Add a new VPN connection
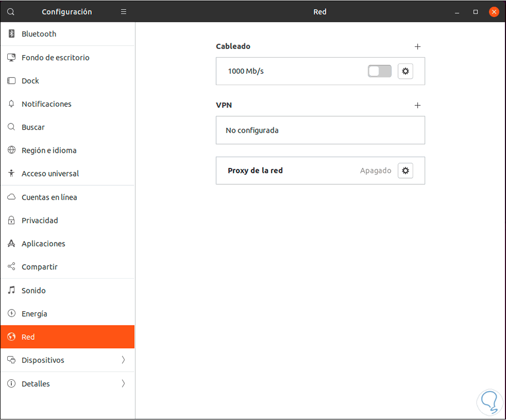Viewport: 506px width, 420px height. click(x=418, y=105)
